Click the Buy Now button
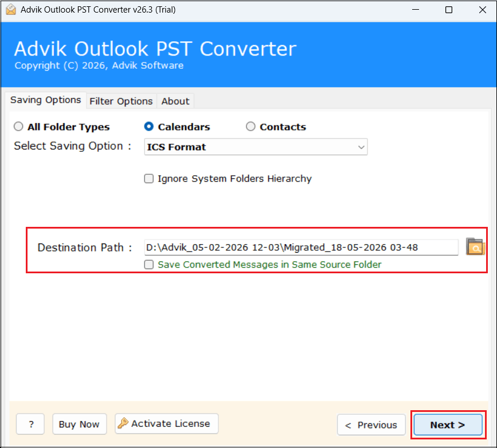 pyautogui.click(x=79, y=424)
